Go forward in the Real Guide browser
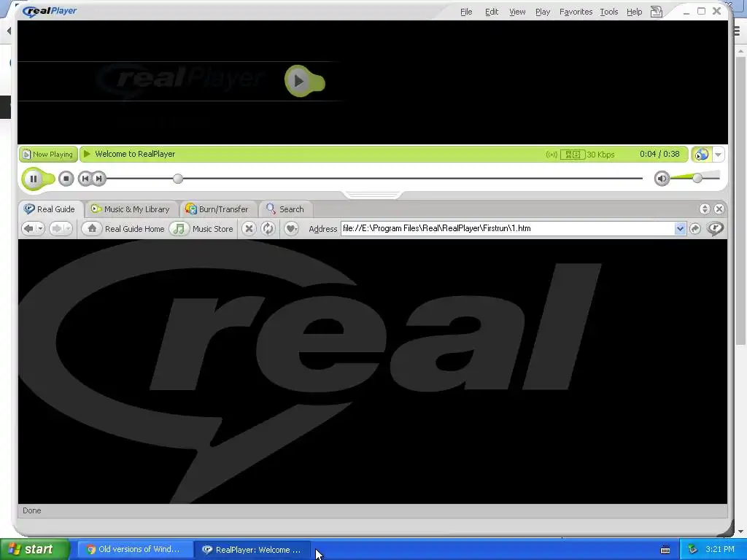The image size is (747, 560). (x=56, y=228)
